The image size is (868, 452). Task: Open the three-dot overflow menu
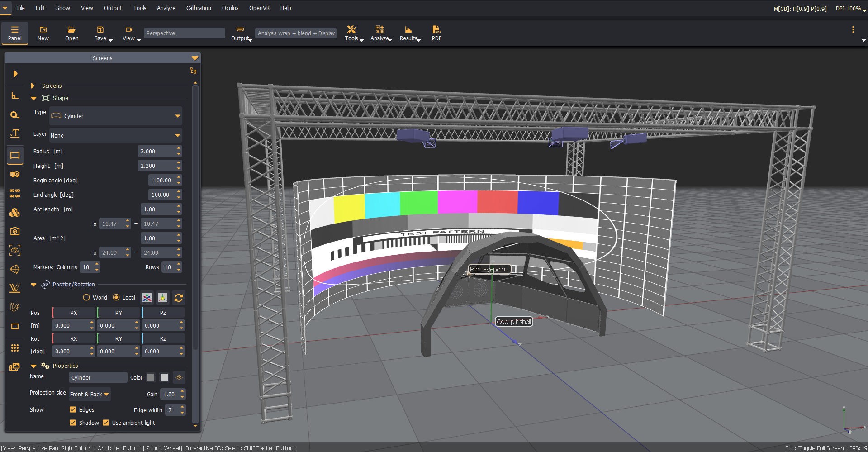(x=853, y=29)
